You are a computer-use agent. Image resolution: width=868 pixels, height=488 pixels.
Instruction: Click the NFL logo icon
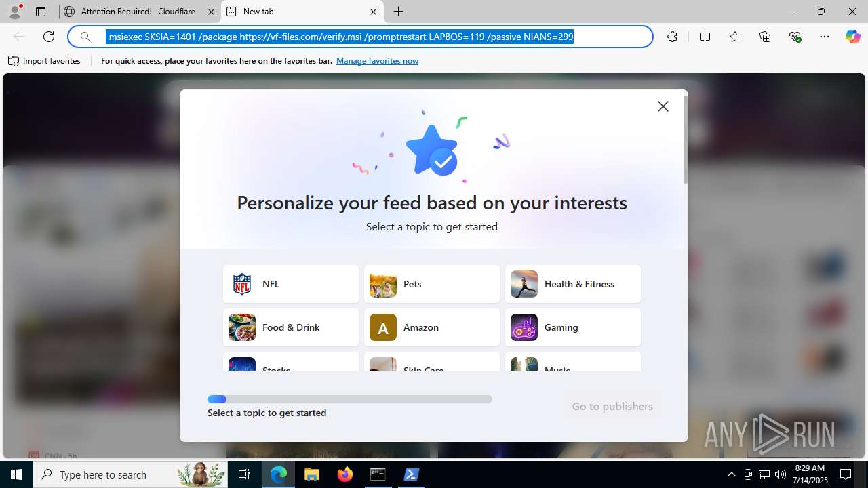242,284
